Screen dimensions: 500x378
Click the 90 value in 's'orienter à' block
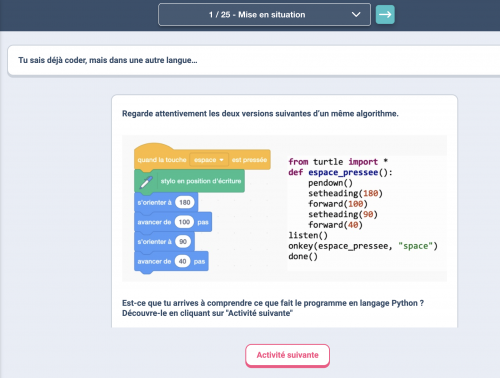[183, 242]
